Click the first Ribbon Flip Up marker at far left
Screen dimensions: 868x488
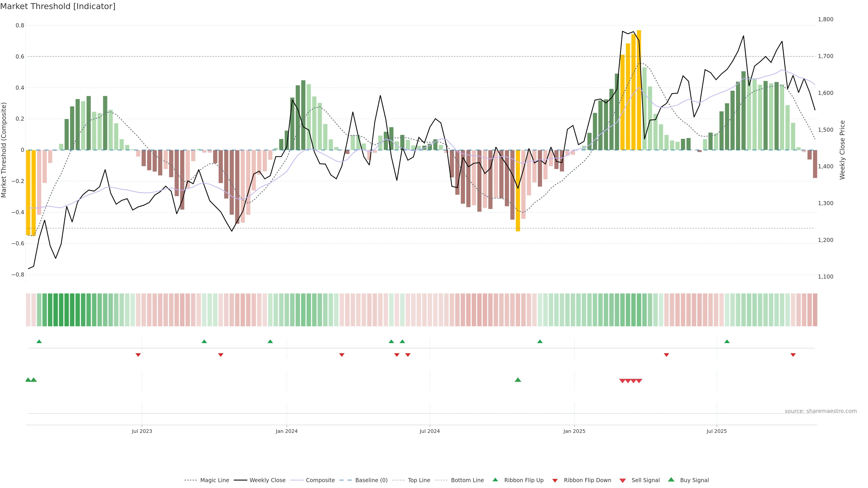39,342
